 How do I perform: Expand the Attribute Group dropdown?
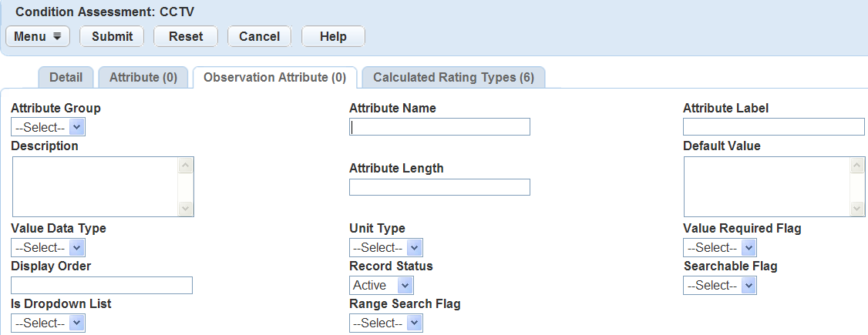pos(48,128)
